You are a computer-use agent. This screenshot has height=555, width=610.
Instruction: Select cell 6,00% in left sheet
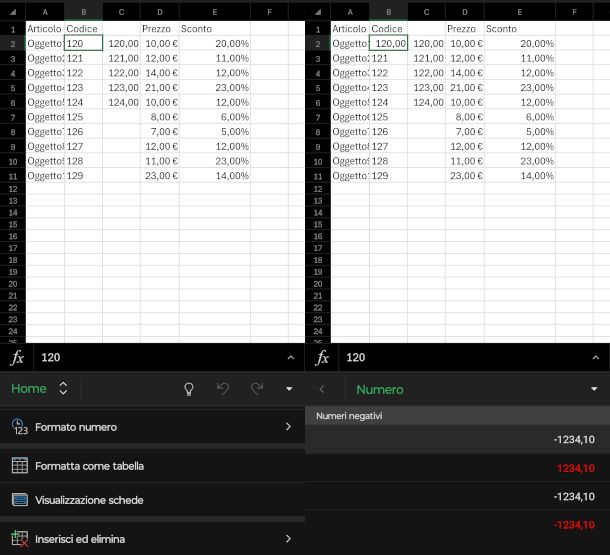pyautogui.click(x=215, y=117)
